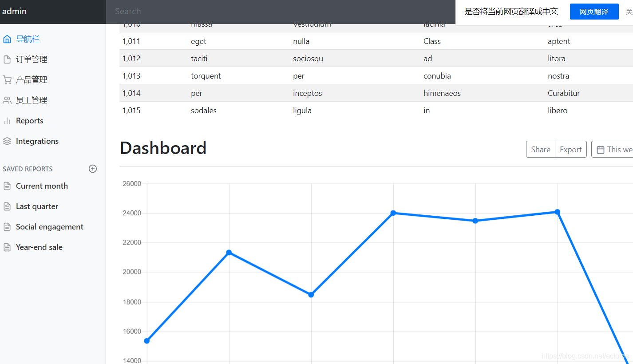Open the Integrations sidebar item
Image resolution: width=633 pixels, height=364 pixels.
tap(37, 141)
